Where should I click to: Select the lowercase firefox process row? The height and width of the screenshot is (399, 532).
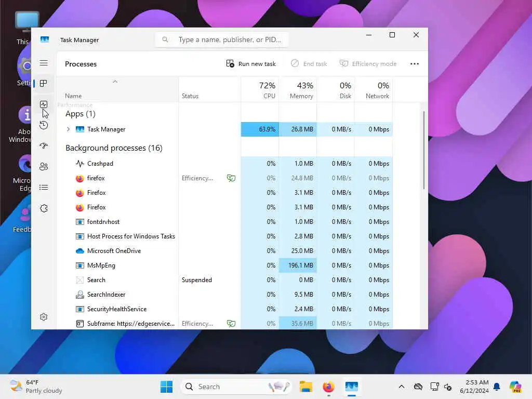tap(224, 178)
